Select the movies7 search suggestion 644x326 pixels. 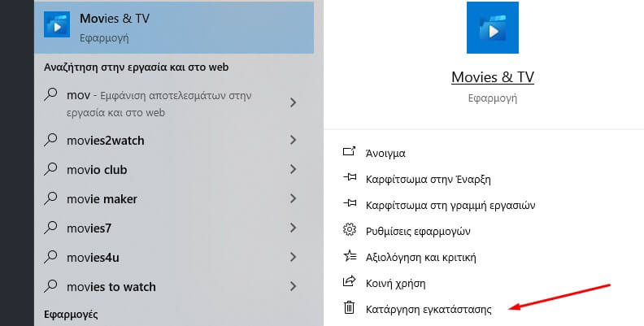pos(89,228)
